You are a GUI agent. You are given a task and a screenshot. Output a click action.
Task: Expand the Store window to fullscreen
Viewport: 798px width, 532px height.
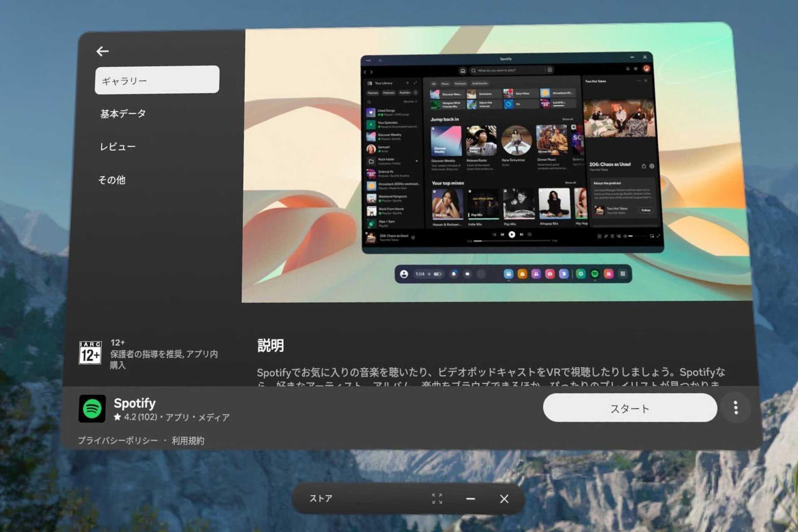tap(437, 499)
